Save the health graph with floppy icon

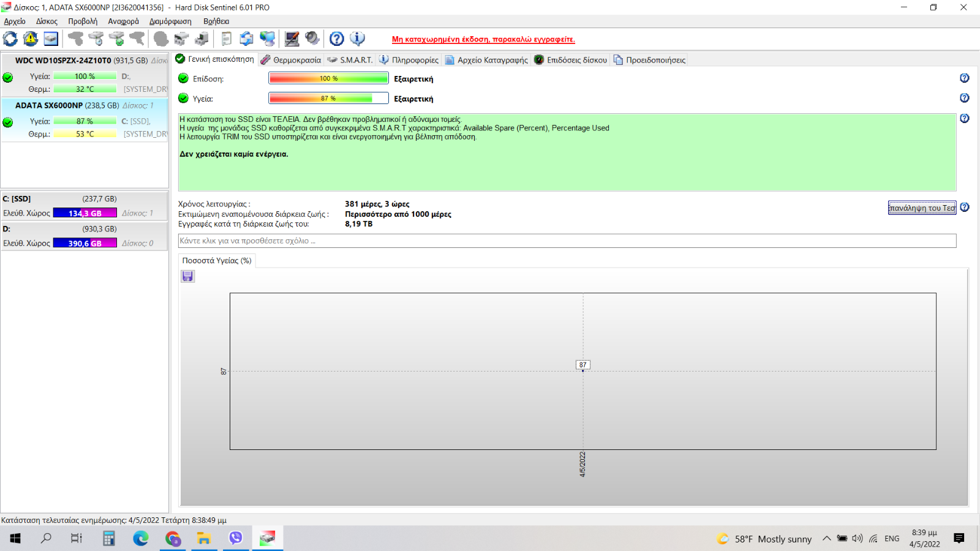click(x=187, y=276)
